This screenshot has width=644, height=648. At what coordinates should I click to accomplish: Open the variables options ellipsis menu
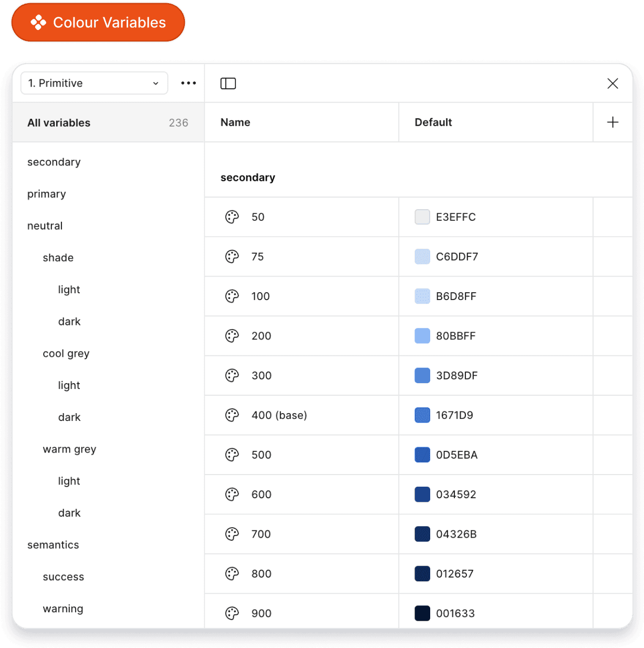(188, 83)
